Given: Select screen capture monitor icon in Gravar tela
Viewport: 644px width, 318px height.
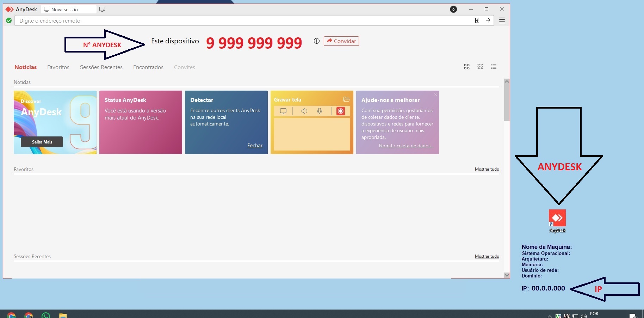Looking at the screenshot, I should pyautogui.click(x=283, y=111).
